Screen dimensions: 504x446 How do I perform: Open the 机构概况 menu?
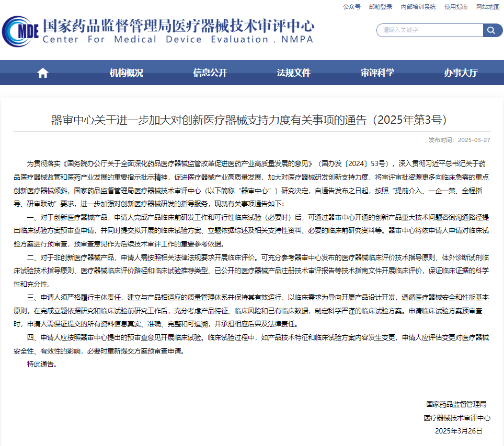(x=127, y=73)
